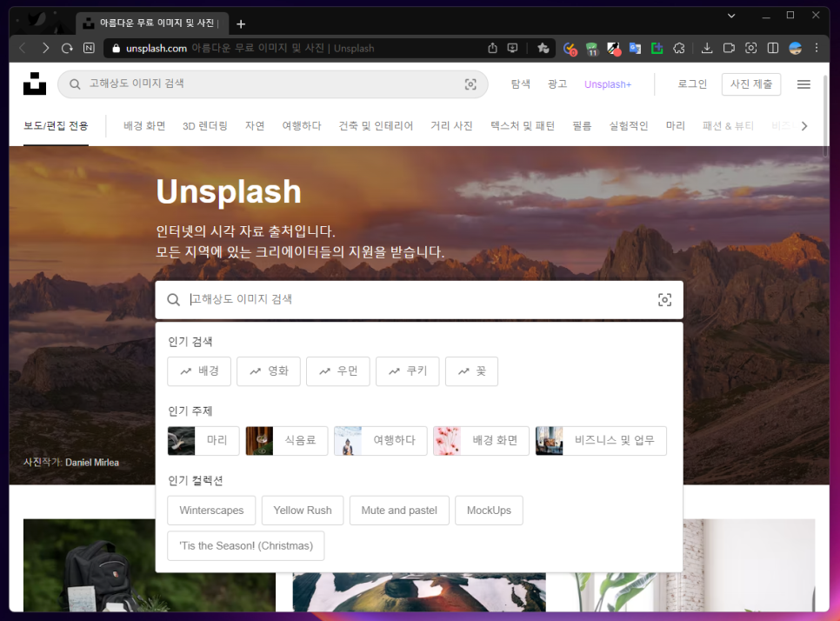The image size is (840, 621).
Task: Click the hero 고해상도 이미지 검색 field
Action: click(419, 299)
